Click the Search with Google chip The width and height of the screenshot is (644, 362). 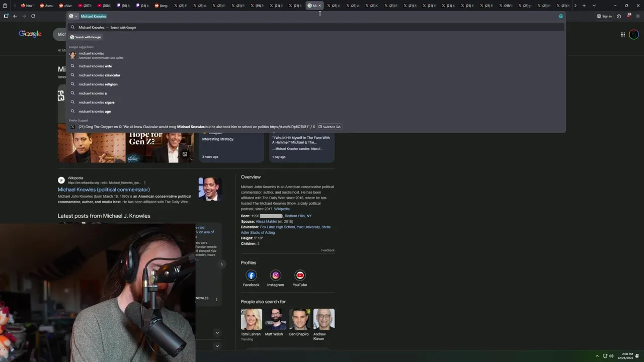coord(86,37)
